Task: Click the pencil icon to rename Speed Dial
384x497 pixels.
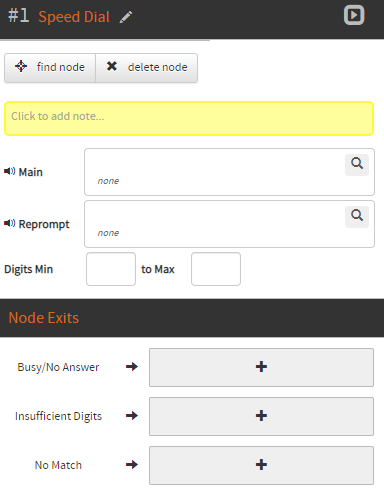Action: 126,17
